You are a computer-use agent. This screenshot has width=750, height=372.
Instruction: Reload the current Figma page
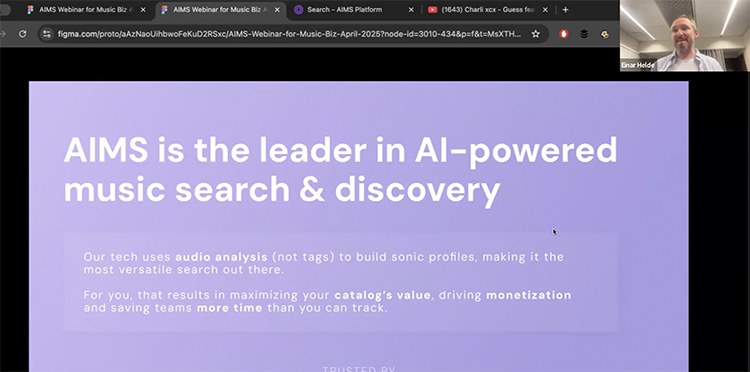coord(22,34)
